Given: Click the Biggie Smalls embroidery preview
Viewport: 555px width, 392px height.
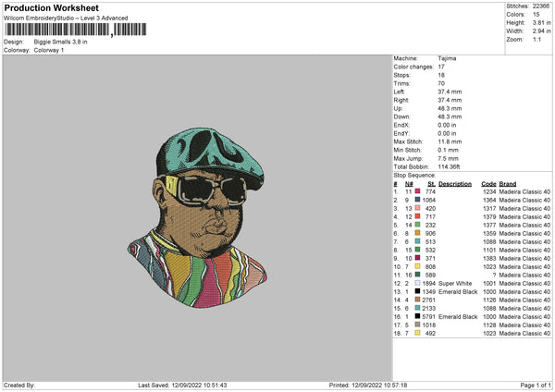Looking at the screenshot, I should (x=198, y=217).
